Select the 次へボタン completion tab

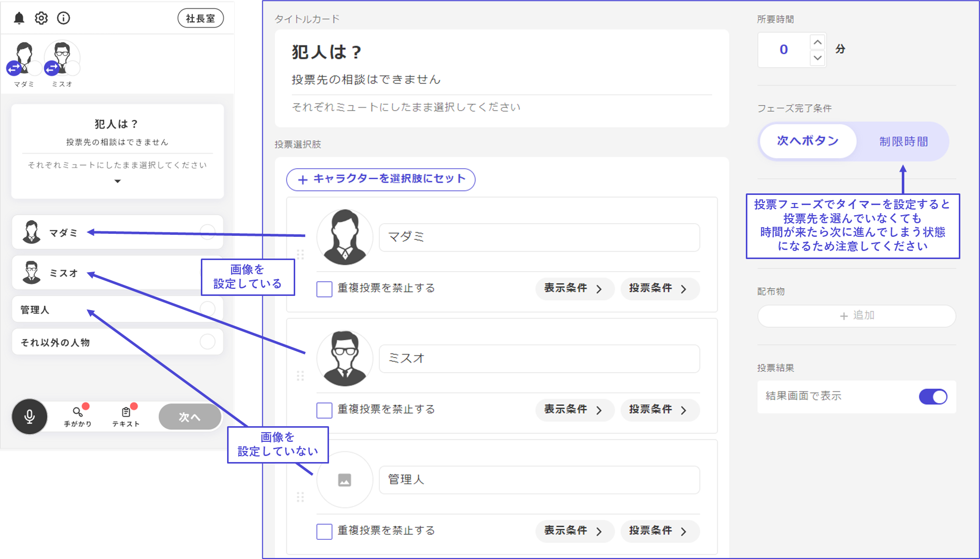pos(807,141)
